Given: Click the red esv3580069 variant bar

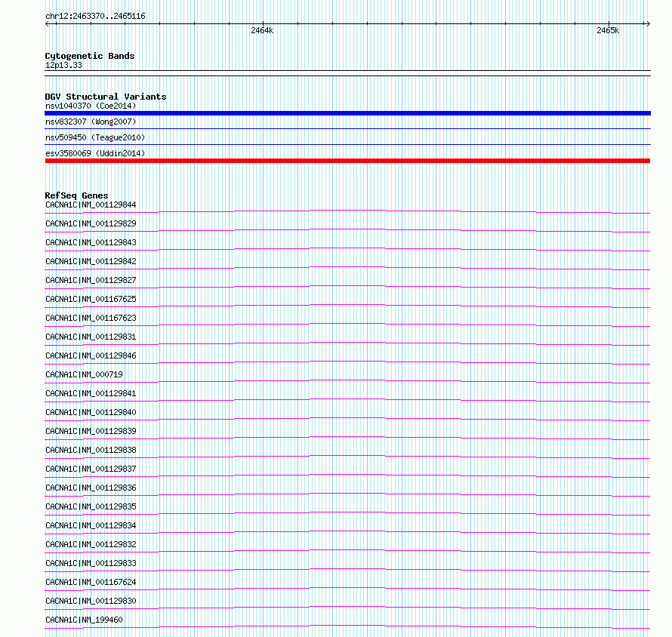Looking at the screenshot, I should [x=347, y=161].
